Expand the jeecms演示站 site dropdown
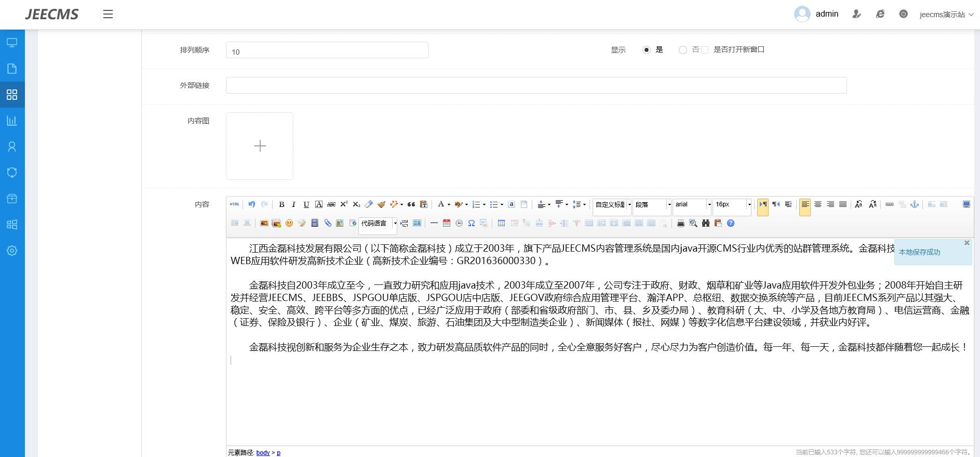This screenshot has height=457, width=980. click(x=946, y=15)
